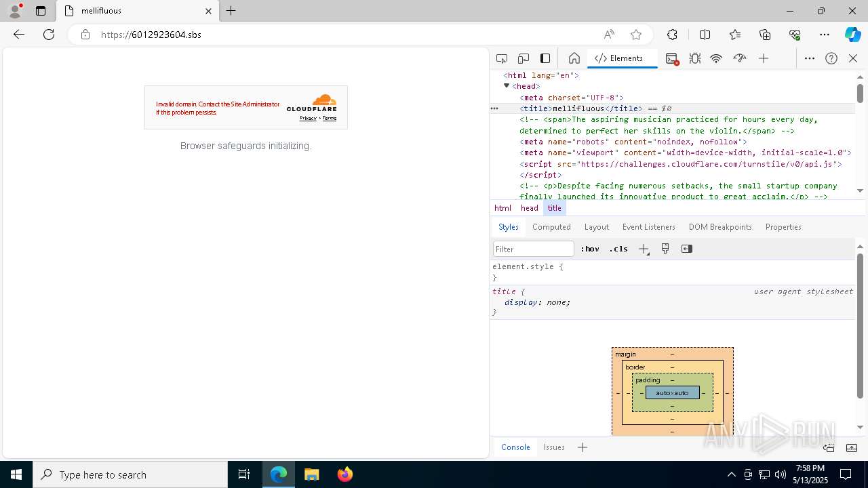
Task: Collapse the head node in DOM tree
Action: tap(507, 86)
